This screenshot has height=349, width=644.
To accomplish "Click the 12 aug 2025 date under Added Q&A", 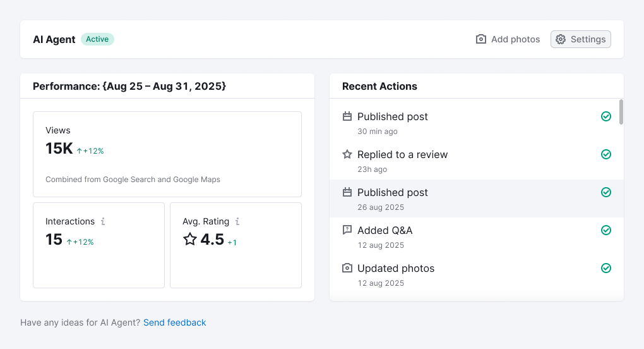I will click(x=381, y=245).
